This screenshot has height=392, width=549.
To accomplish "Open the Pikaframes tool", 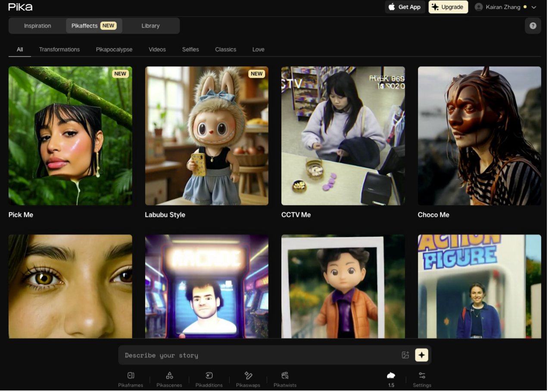I will coord(131,379).
